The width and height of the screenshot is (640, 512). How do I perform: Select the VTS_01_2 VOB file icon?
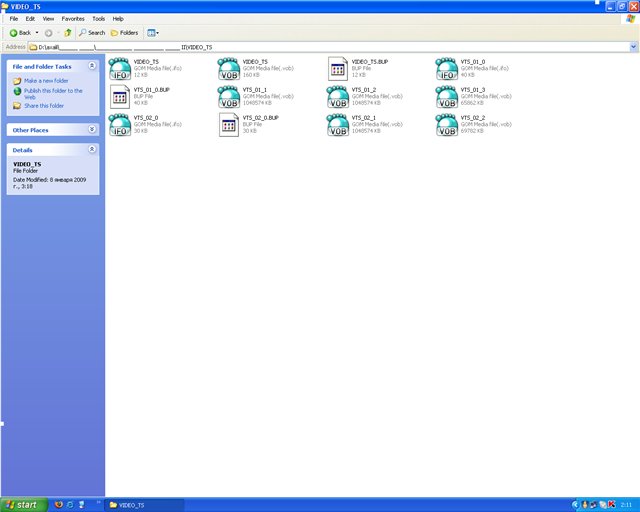(x=338, y=97)
